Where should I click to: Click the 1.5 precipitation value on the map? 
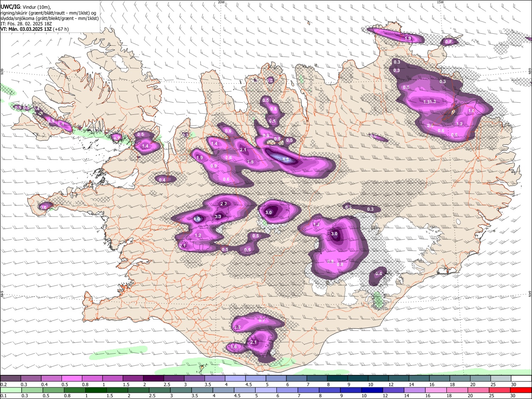[x=250, y=162]
